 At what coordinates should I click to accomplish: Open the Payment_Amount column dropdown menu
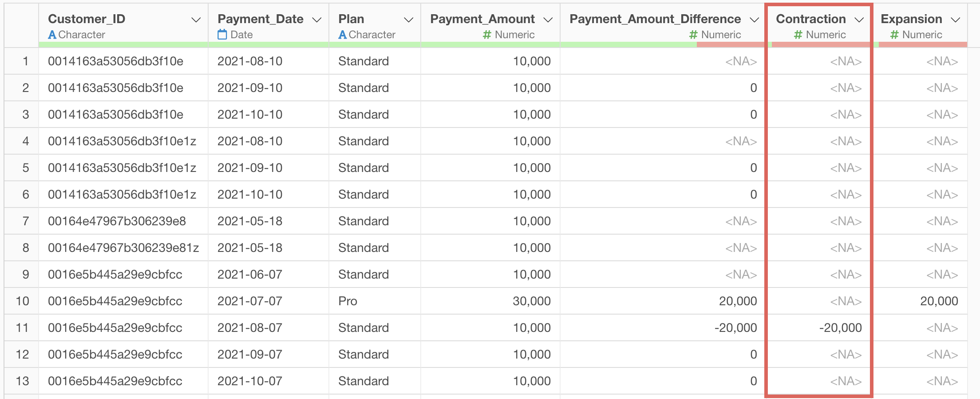point(548,20)
